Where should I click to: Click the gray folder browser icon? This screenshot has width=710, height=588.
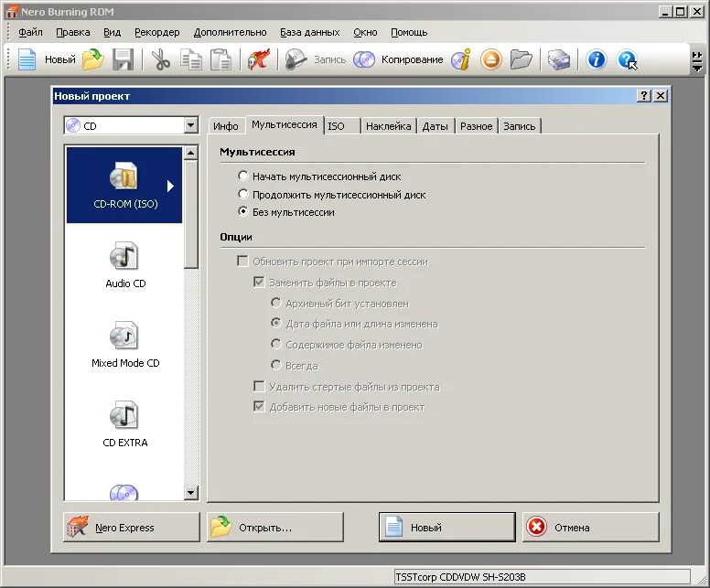pyautogui.click(x=521, y=59)
